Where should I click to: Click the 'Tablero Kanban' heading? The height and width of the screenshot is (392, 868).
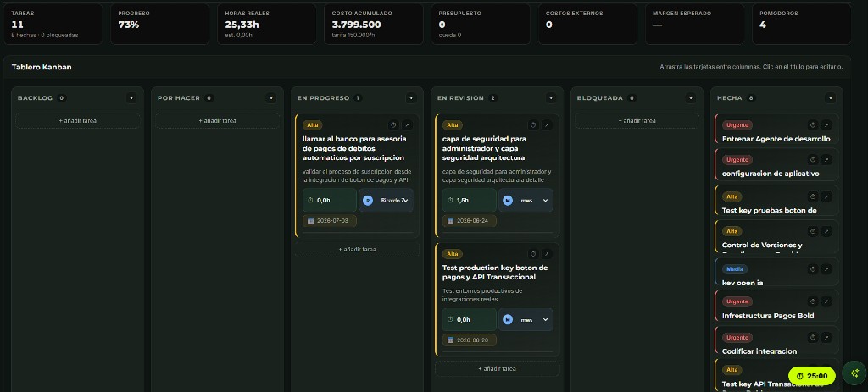[42, 67]
